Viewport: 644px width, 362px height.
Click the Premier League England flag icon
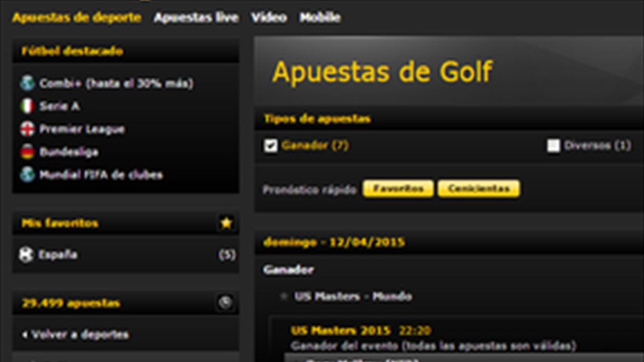[27, 129]
